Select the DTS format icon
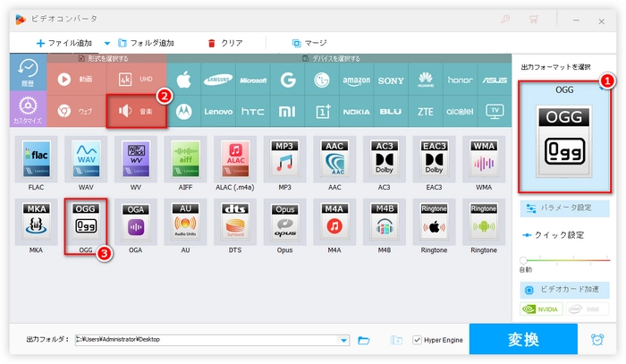 [235, 222]
